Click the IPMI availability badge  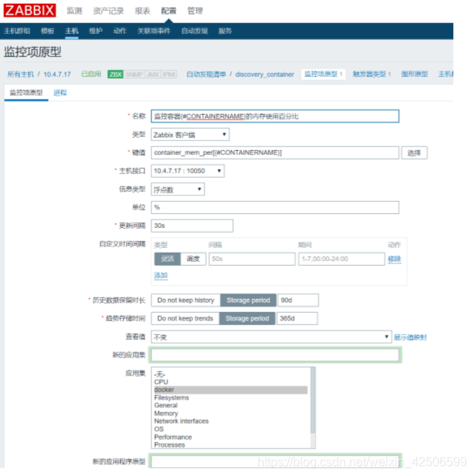169,75
